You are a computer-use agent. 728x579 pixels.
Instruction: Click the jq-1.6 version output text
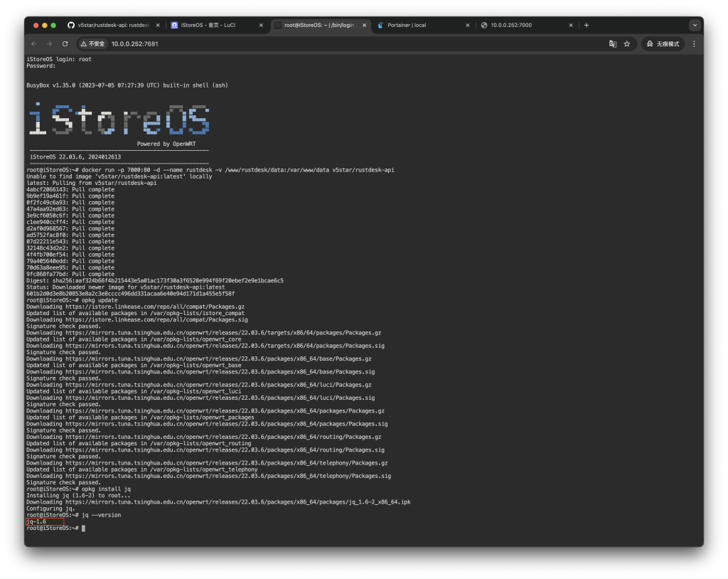[x=36, y=521]
